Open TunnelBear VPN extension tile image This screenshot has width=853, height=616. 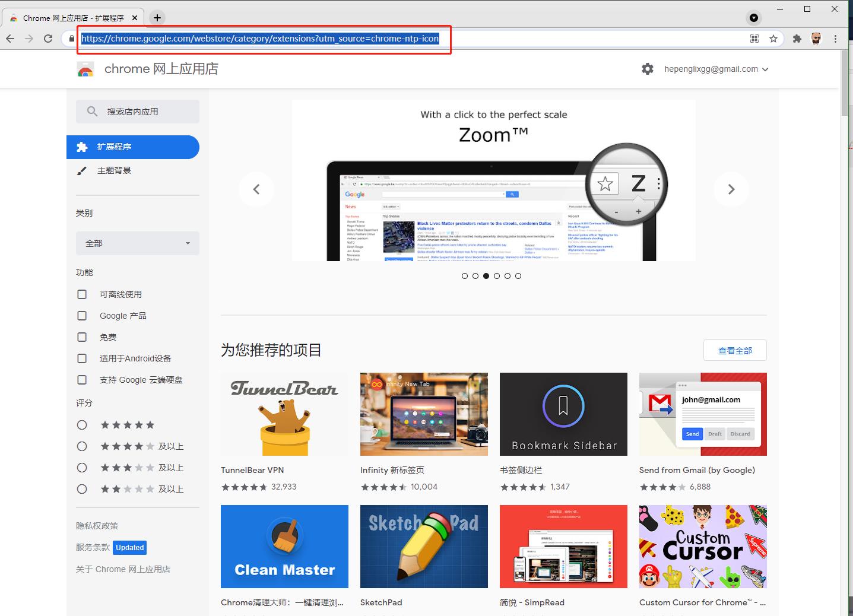284,414
